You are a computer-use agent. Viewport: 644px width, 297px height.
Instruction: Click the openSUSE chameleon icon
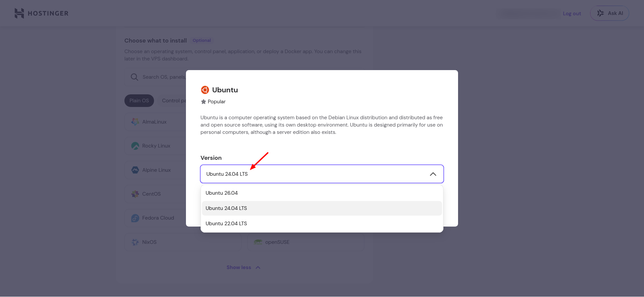(x=258, y=242)
